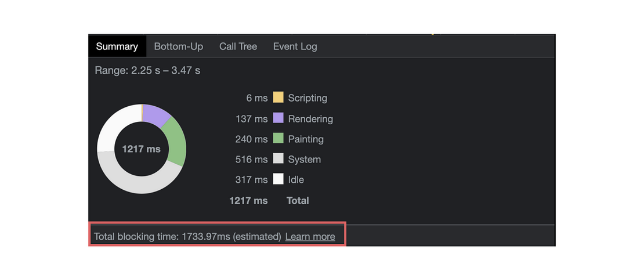Click the bold Total label in legend
Image resolution: width=644 pixels, height=278 pixels.
coord(298,200)
